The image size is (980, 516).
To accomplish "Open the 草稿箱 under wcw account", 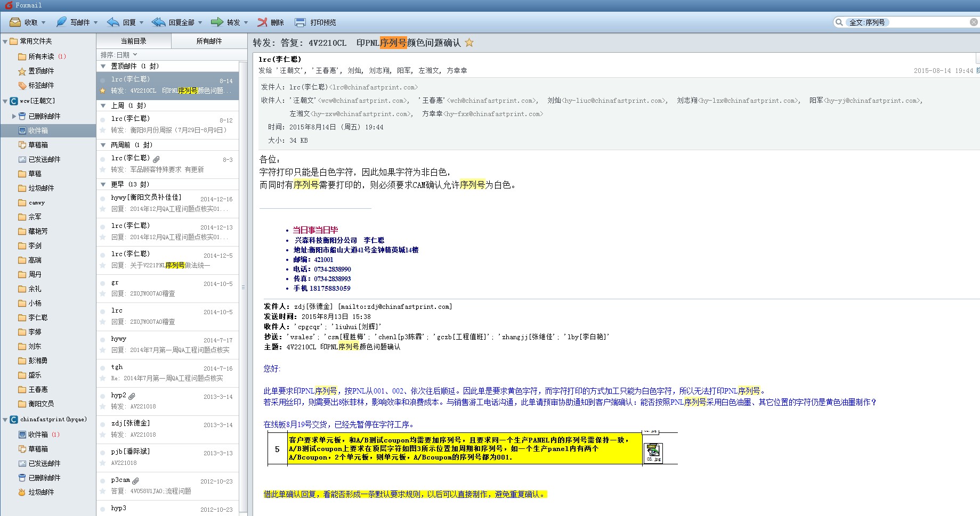I will 33,145.
